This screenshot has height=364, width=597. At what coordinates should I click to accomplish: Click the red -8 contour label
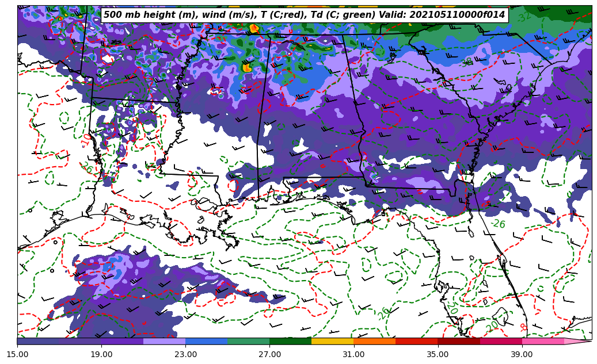[523, 327]
